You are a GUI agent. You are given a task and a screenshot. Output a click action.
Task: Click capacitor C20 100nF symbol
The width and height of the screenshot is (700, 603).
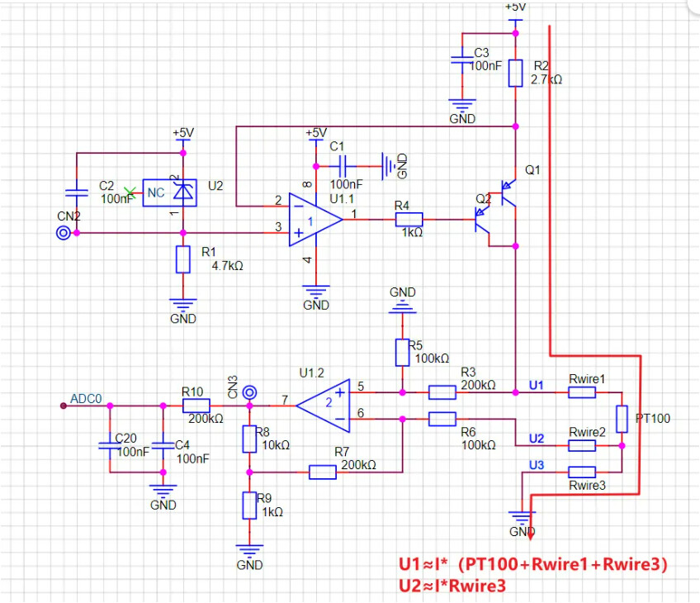[110, 446]
